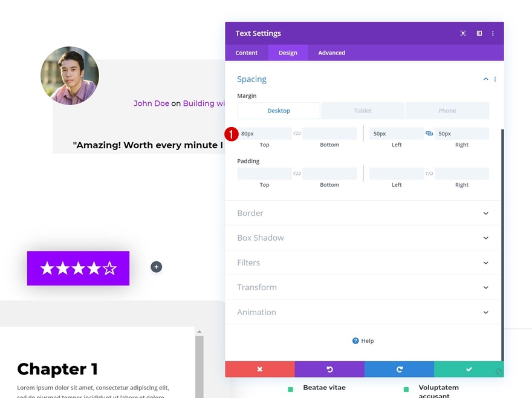Save changes with the green checkmark button

tap(469, 369)
